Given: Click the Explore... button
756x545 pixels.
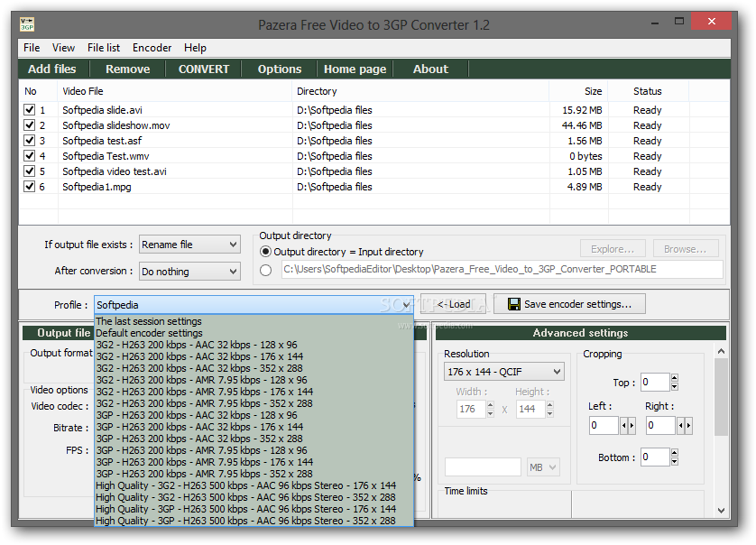Looking at the screenshot, I should 613,249.
